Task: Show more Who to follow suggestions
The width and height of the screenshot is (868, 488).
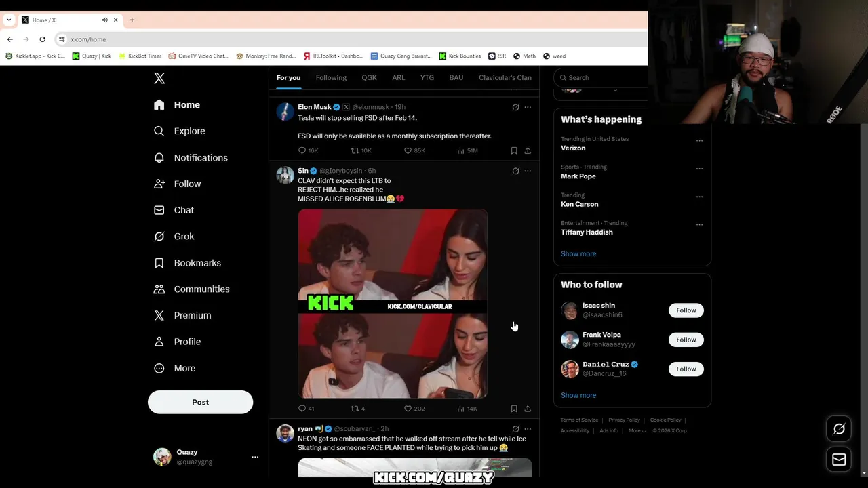Action: (x=578, y=395)
